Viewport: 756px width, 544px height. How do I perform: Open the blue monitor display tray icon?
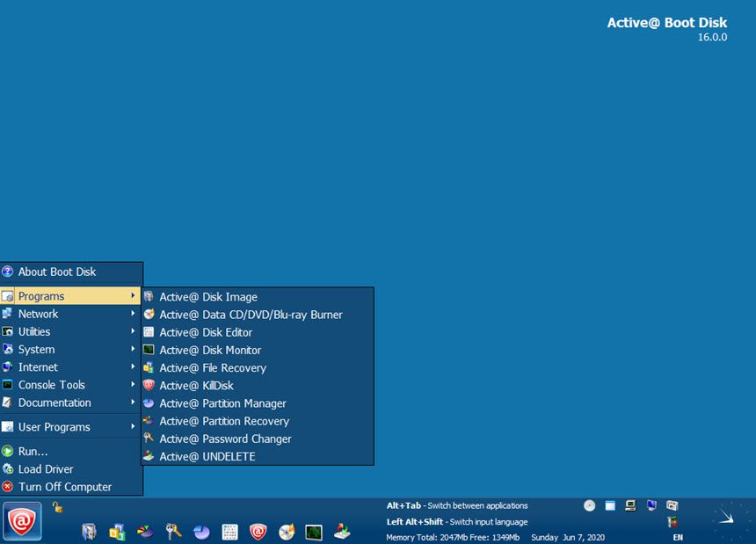[651, 505]
